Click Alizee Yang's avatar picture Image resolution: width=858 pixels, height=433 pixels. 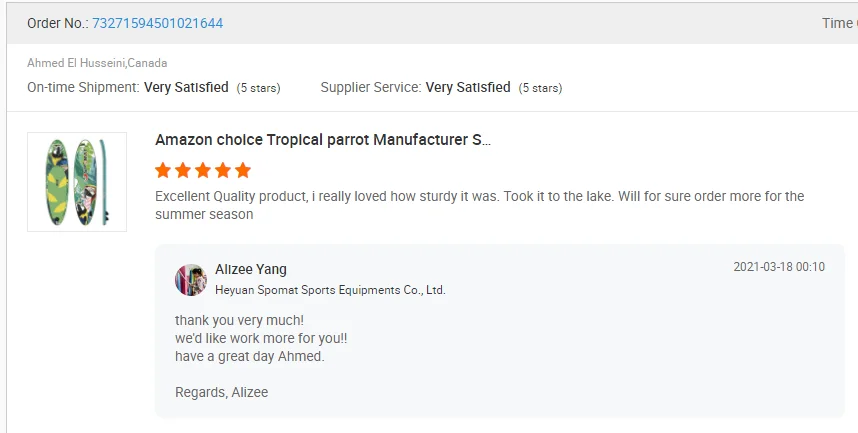tap(190, 280)
